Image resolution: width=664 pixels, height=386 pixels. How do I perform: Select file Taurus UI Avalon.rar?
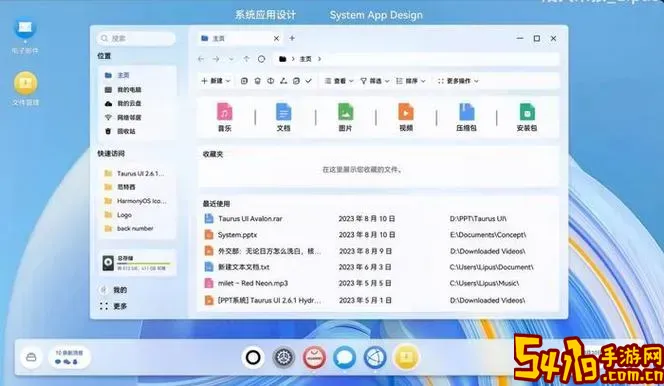point(250,219)
